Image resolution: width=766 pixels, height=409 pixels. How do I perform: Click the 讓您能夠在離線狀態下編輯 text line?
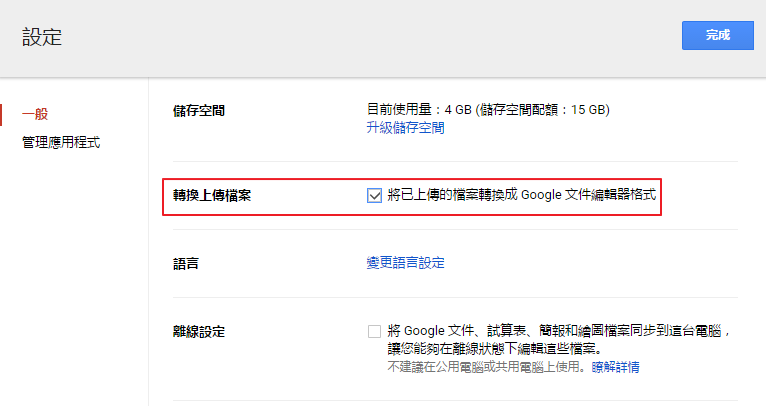coord(493,349)
